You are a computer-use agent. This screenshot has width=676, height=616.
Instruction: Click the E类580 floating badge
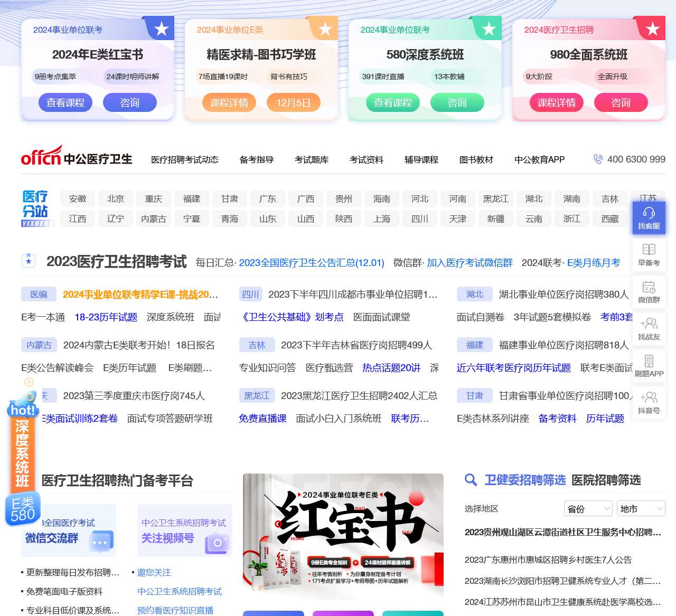click(23, 509)
